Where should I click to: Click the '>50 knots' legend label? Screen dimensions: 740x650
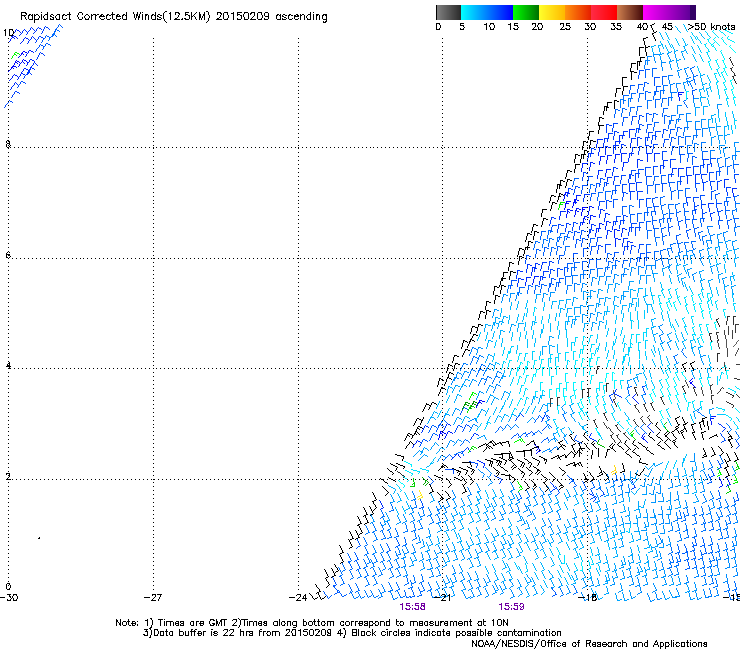pyautogui.click(x=711, y=27)
